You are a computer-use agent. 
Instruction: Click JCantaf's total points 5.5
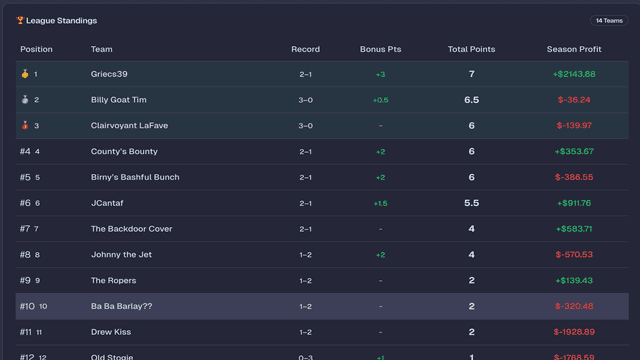tap(471, 203)
